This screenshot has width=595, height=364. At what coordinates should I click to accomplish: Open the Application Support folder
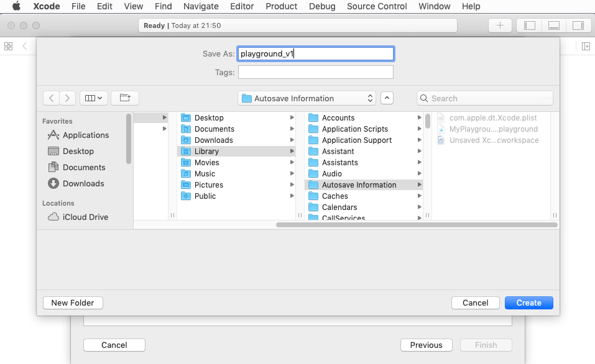[x=364, y=140]
